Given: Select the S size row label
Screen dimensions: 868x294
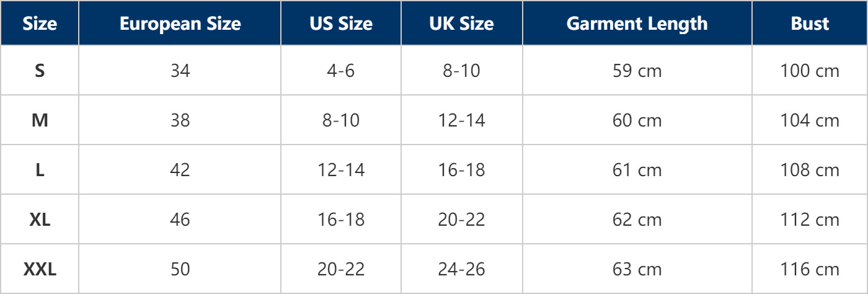Looking at the screenshot, I should pos(40,71).
